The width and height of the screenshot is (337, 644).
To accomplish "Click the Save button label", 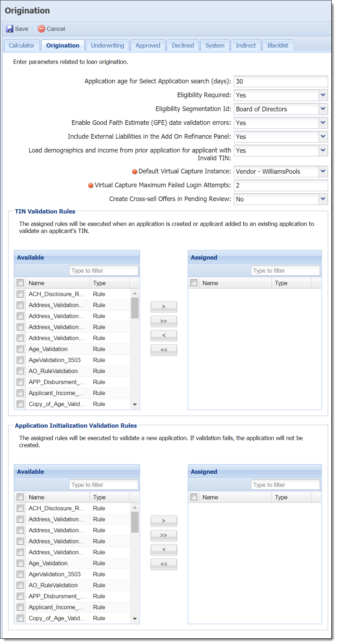I will (x=22, y=29).
